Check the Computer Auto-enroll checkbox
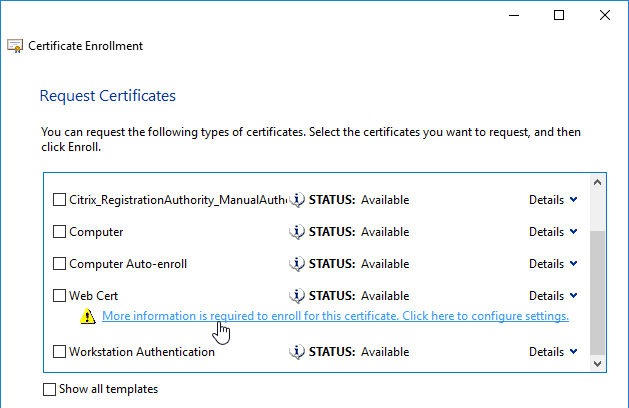Screen dimensions: 629x408 coord(59,264)
